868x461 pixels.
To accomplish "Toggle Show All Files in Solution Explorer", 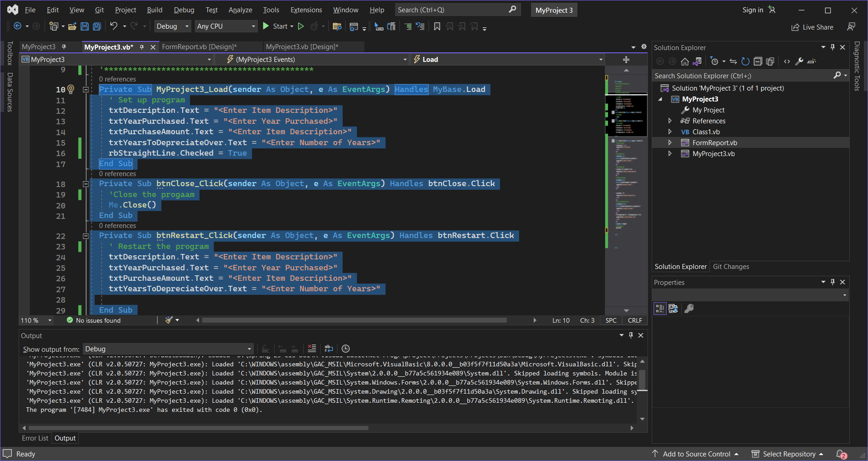I will [x=770, y=61].
